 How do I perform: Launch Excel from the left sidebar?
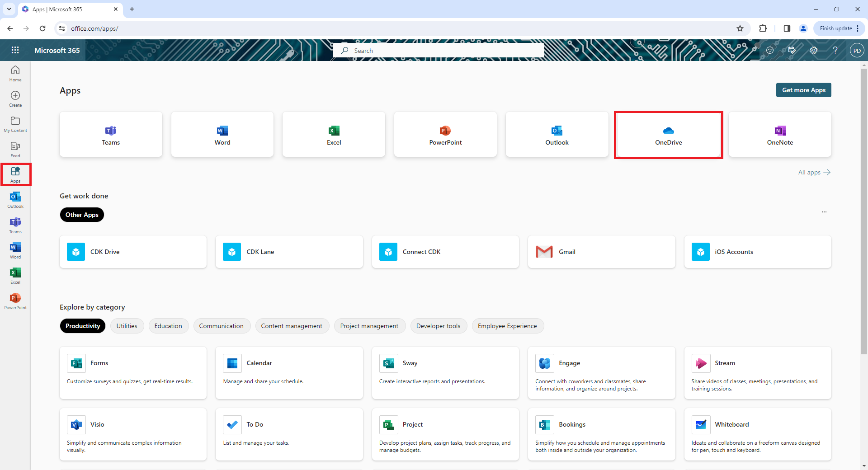tap(15, 276)
